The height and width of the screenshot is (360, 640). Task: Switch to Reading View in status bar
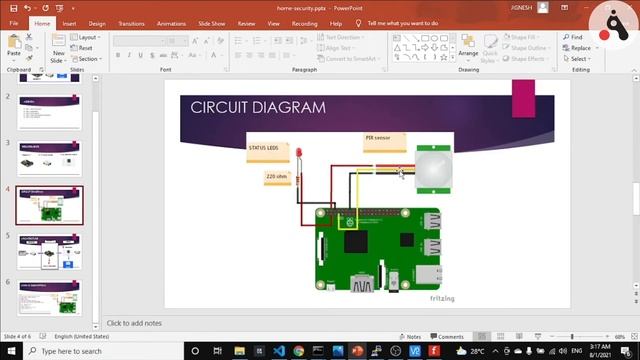coord(519,336)
